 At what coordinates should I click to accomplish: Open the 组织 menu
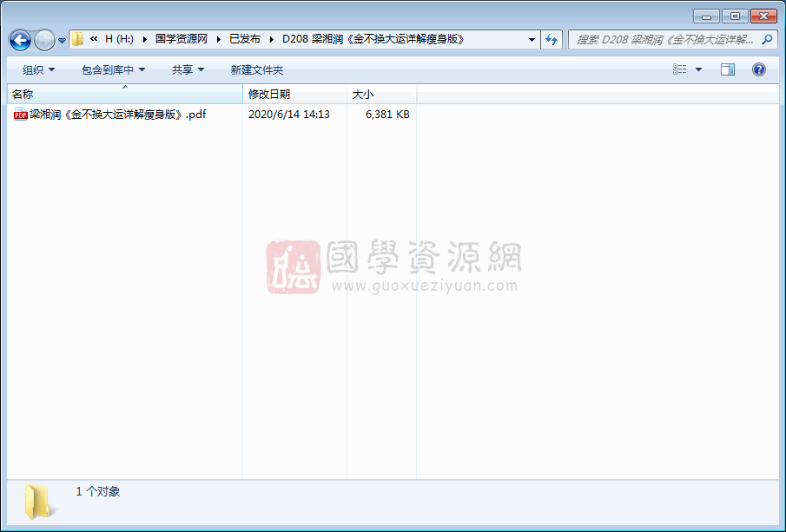click(x=38, y=69)
